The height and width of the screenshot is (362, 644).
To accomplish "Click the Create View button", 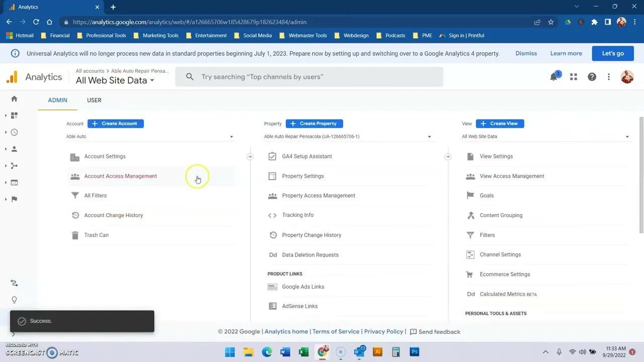I will coord(500,124).
